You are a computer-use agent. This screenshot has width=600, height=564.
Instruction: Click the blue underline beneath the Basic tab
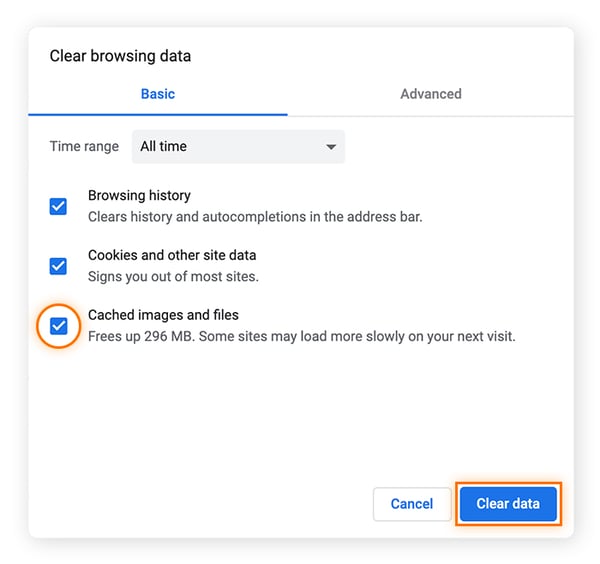(158, 114)
